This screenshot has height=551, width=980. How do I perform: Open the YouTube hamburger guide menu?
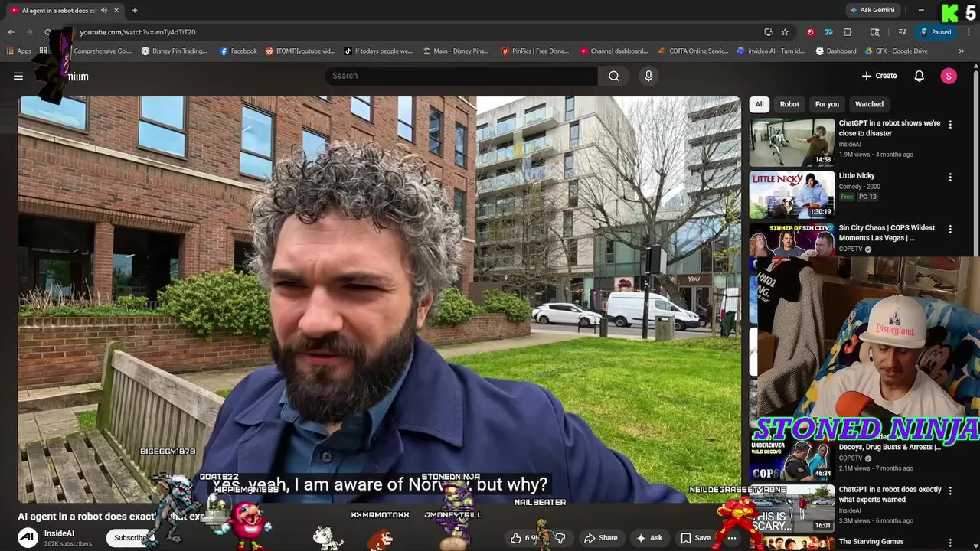pos(18,76)
